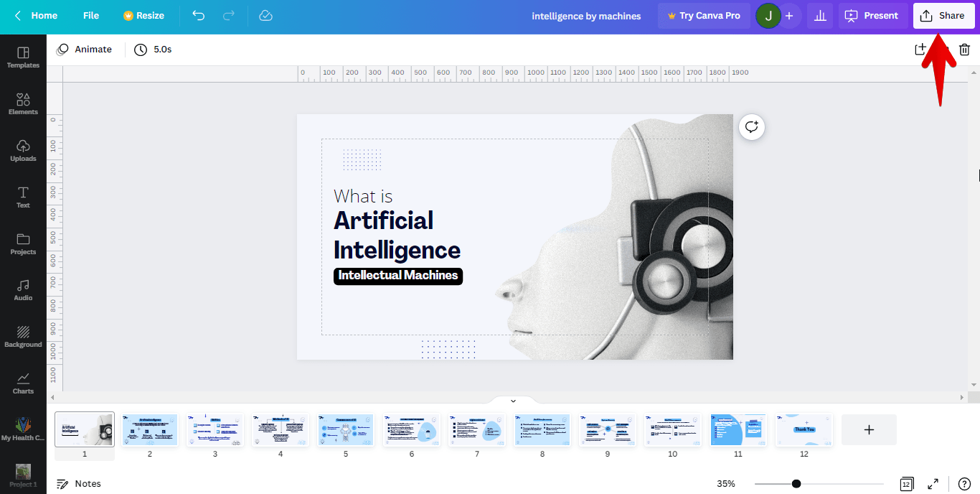Open the Charts panel
This screenshot has width=980, height=494.
(x=23, y=383)
